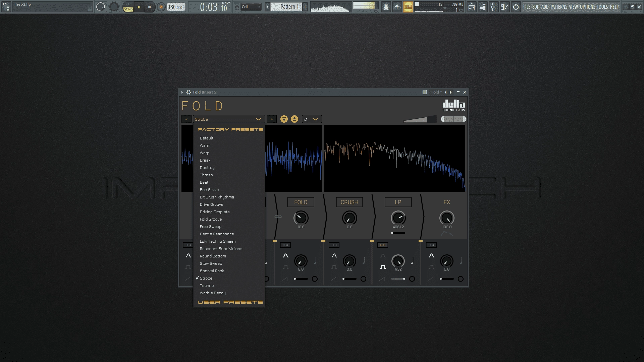Image resolution: width=644 pixels, height=362 pixels.
Task: Select the Default factory preset
Action: click(x=229, y=138)
